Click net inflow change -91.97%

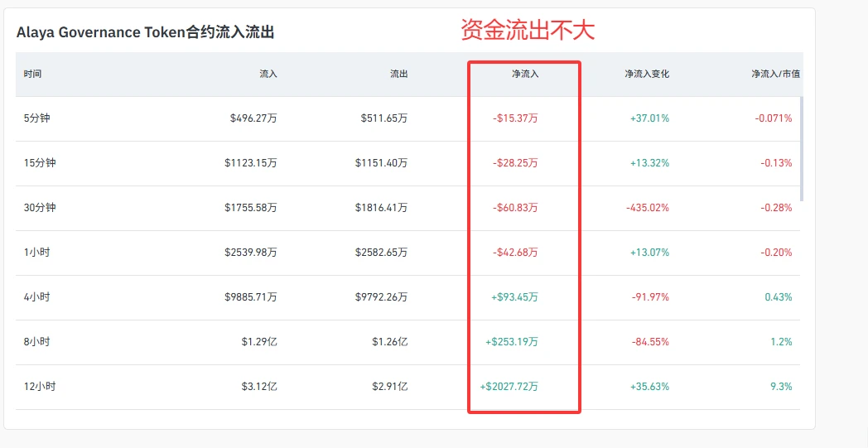[650, 296]
